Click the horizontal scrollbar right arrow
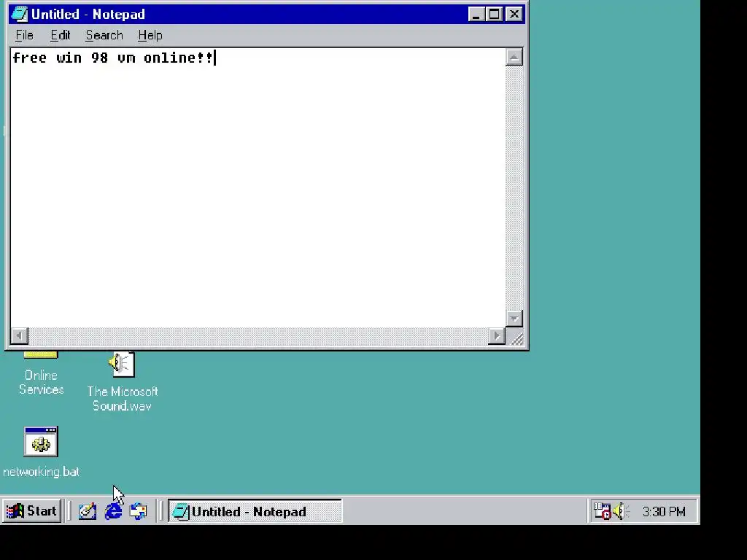 (x=497, y=335)
